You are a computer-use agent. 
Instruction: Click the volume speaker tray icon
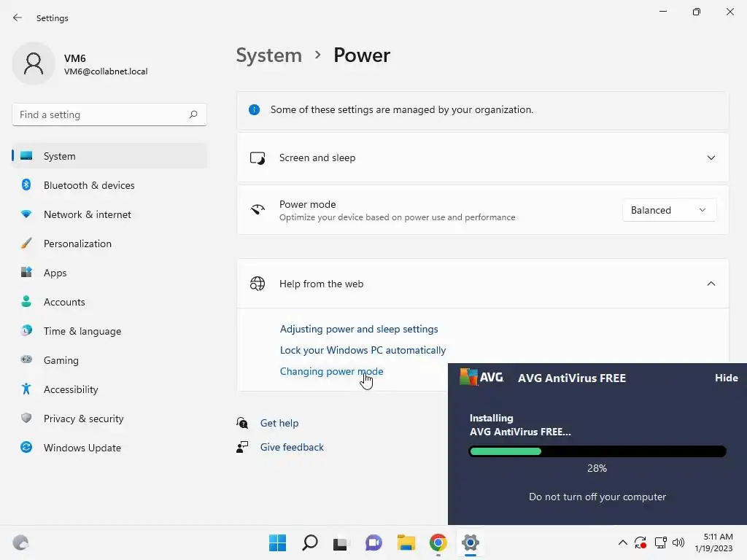tap(678, 542)
